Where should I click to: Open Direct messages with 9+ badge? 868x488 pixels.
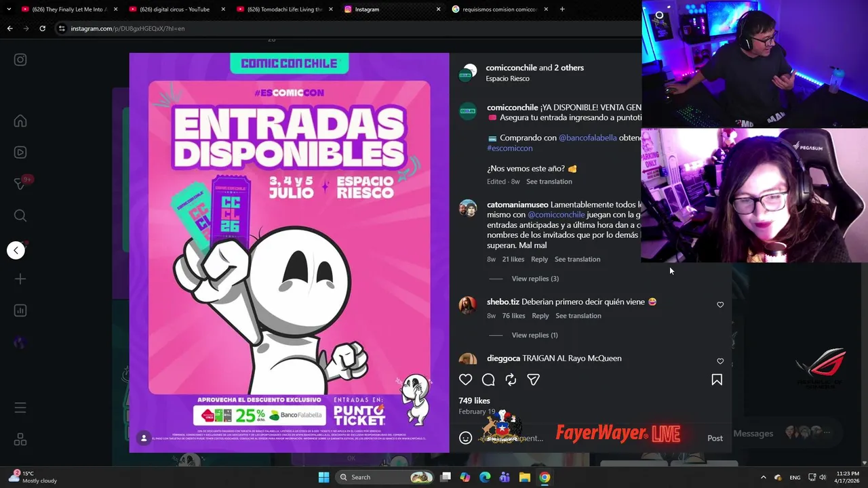pyautogui.click(x=21, y=184)
